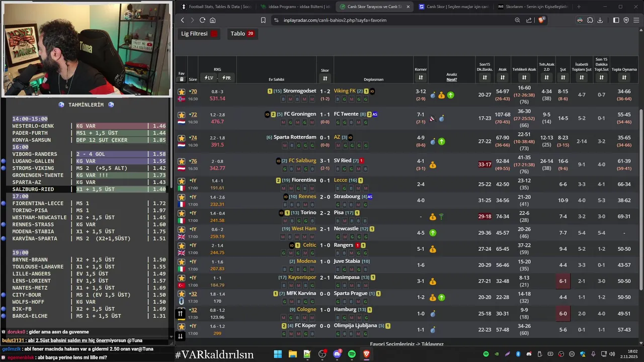Viewport: 644px width, 362px height.
Task: Toggle the Celtic row favorite star
Action: tap(182, 245)
